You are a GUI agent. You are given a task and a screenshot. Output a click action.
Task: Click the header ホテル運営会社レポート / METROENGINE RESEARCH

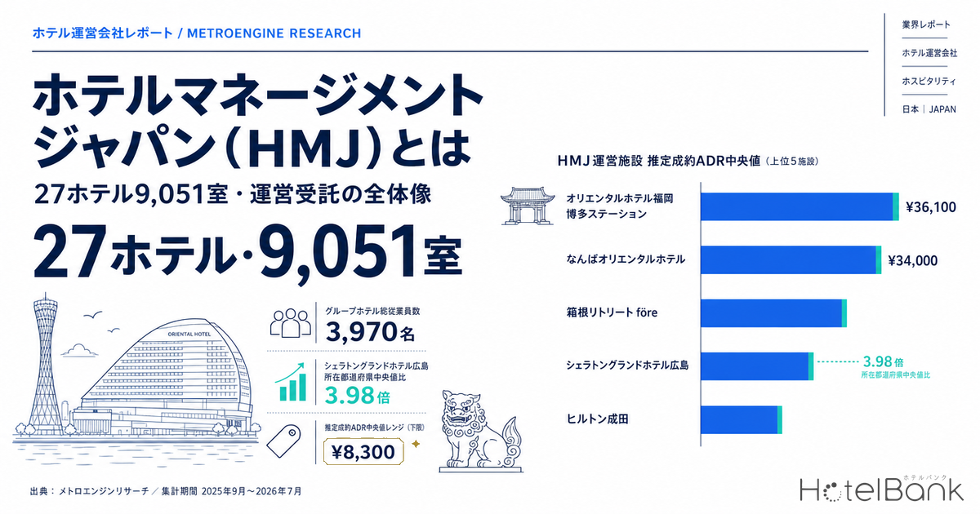coord(196,33)
